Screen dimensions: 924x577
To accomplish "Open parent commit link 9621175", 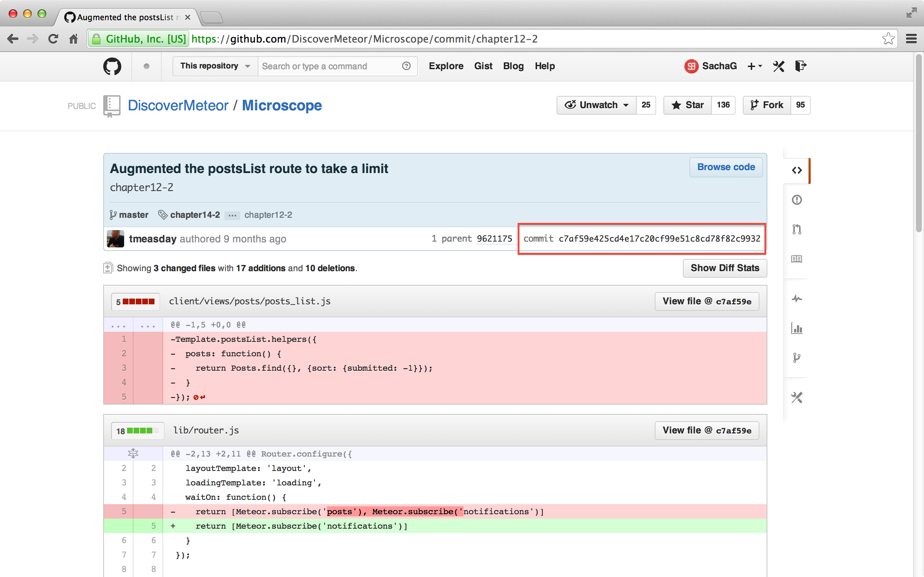I will (494, 238).
